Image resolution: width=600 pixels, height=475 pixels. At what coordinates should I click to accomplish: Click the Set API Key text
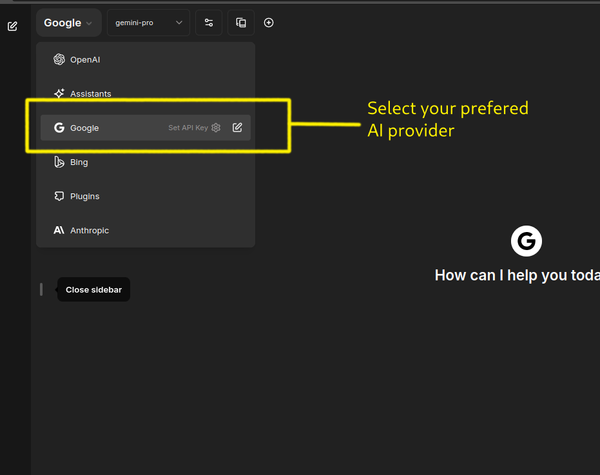click(187, 128)
